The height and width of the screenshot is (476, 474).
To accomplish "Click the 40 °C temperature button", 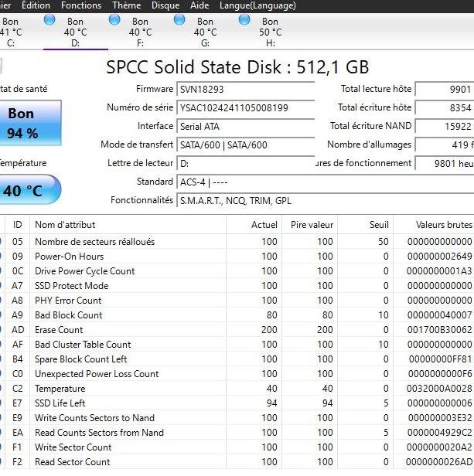I will (30, 189).
